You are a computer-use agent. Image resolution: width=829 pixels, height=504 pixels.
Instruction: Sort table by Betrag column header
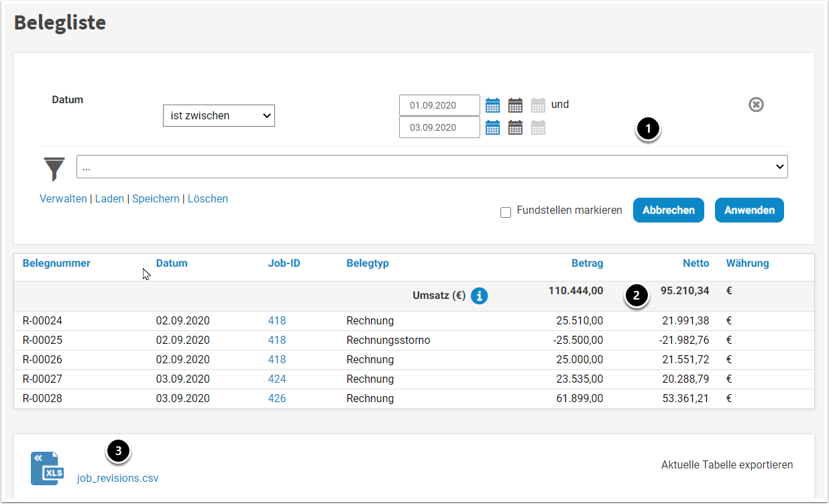point(587,263)
